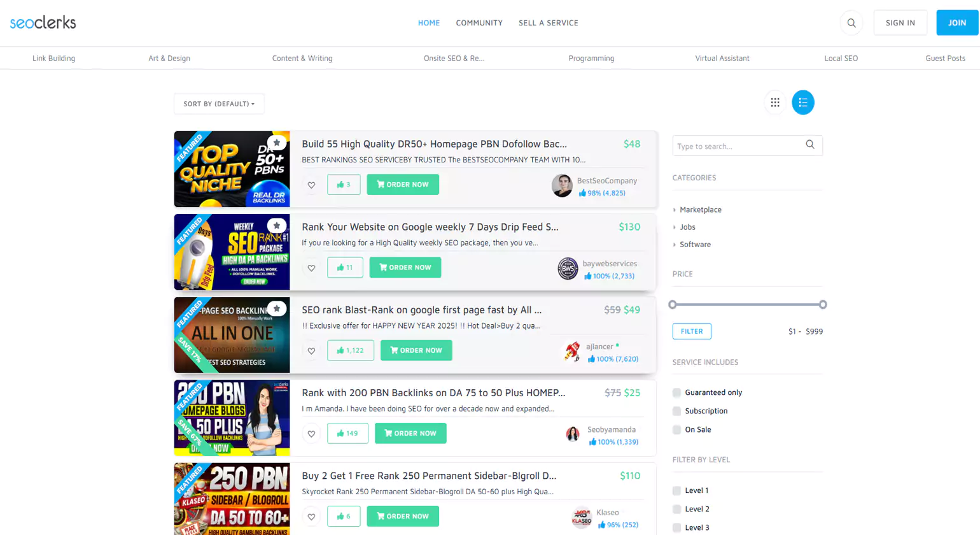This screenshot has height=535, width=980.
Task: Open the search magnifier icon in header
Action: (x=851, y=23)
